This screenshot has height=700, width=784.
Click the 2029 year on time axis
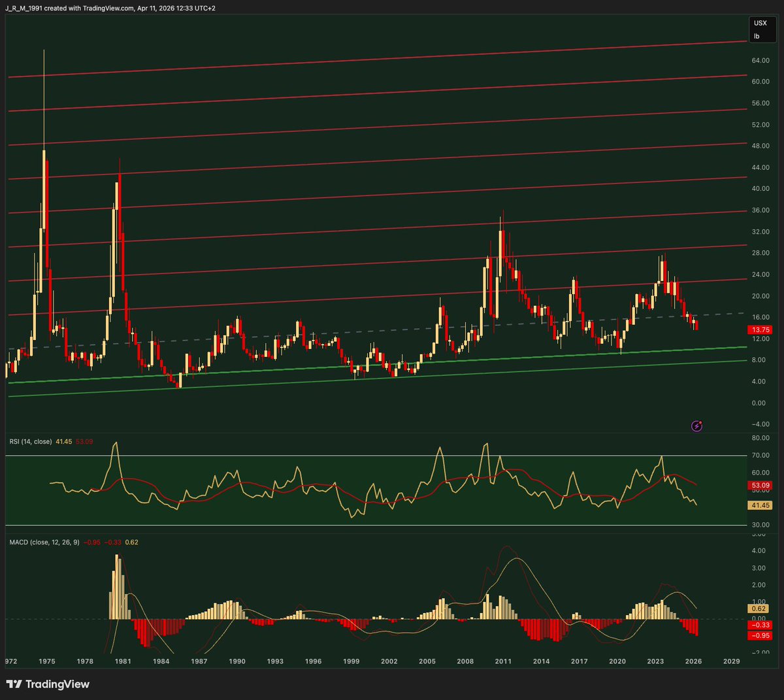732,661
